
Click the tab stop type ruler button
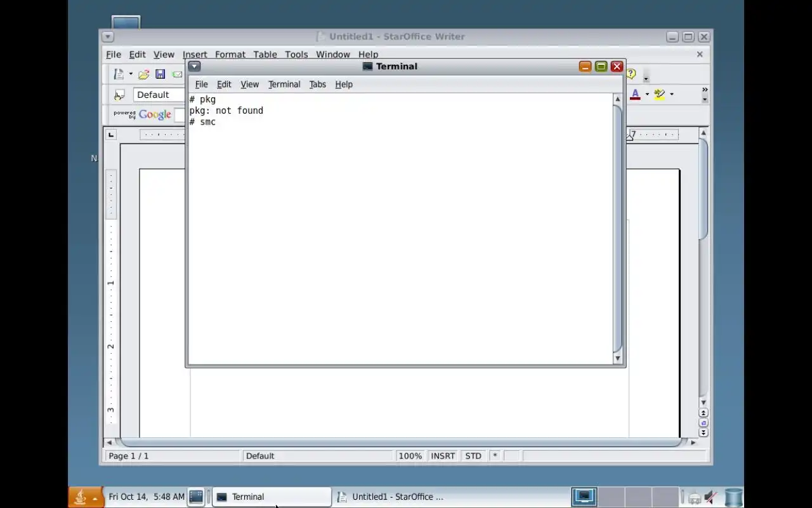point(112,135)
